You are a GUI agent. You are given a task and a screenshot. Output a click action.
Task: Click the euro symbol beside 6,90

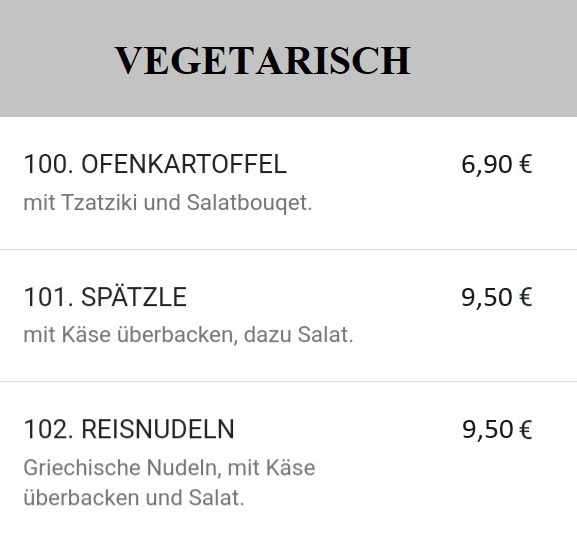(525, 164)
